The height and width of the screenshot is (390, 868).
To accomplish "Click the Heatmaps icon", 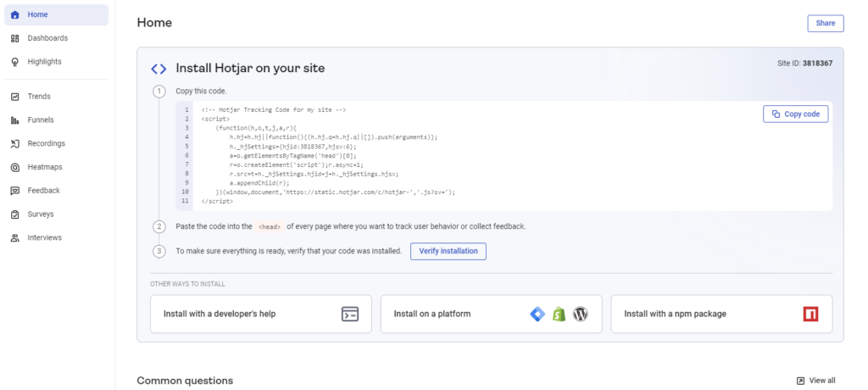I will tap(15, 167).
